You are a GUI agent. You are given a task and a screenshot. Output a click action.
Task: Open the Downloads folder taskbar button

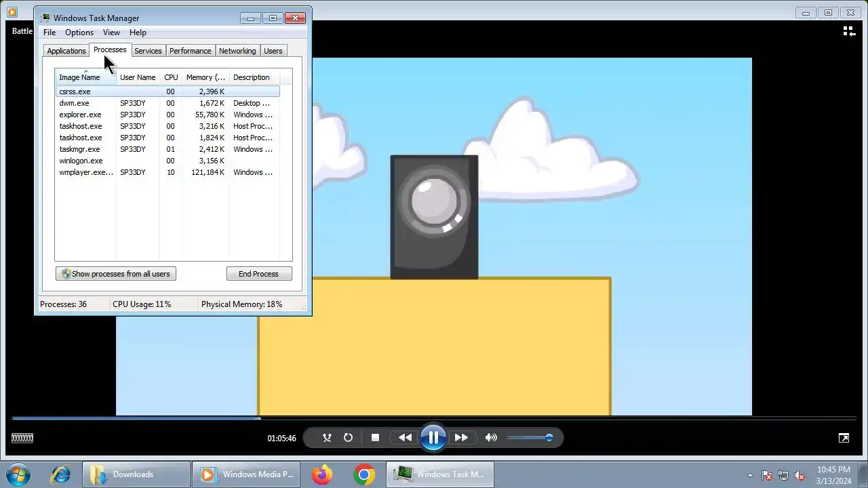[136, 474]
